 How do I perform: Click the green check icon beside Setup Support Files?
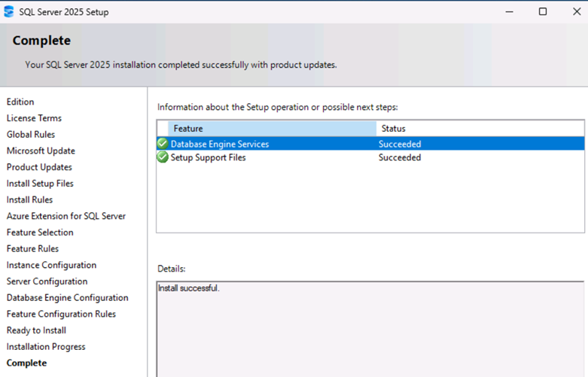click(x=163, y=157)
